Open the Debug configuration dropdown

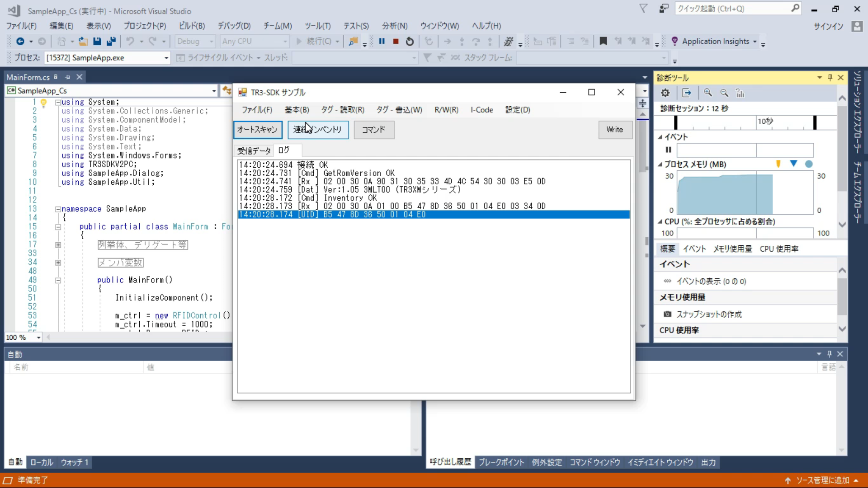click(x=195, y=41)
